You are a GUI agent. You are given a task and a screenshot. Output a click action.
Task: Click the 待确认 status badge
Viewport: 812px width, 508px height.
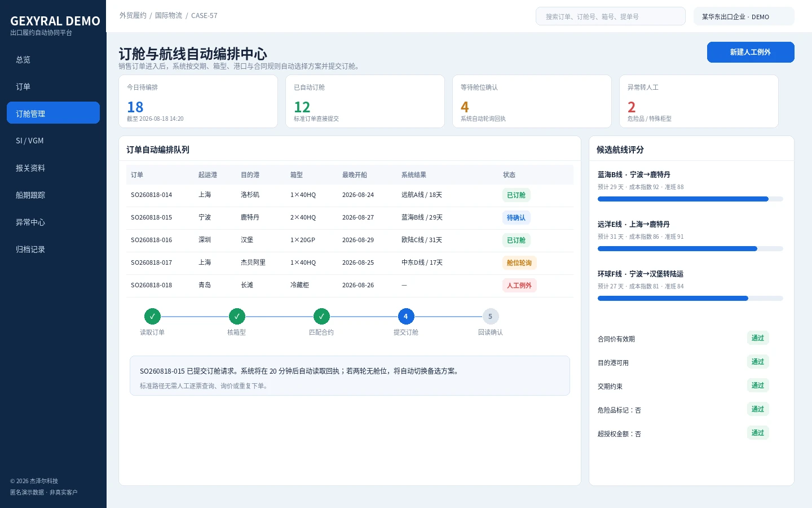(516, 218)
